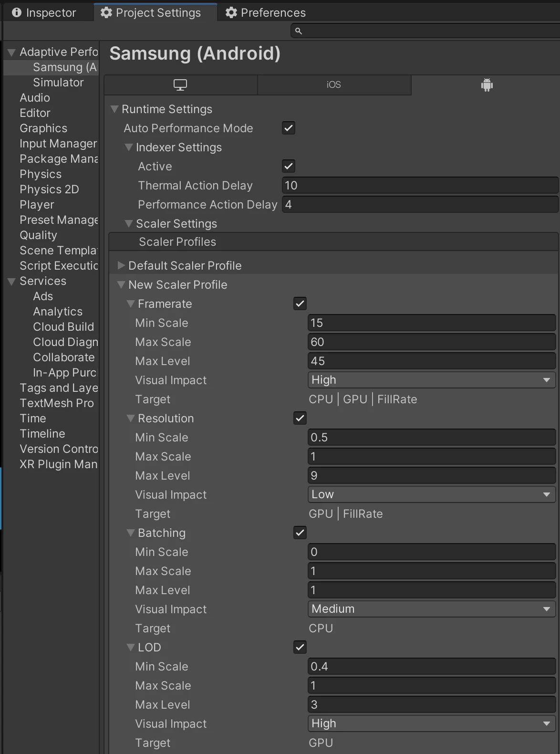Select the Player settings category
560x754 pixels.
tap(37, 205)
